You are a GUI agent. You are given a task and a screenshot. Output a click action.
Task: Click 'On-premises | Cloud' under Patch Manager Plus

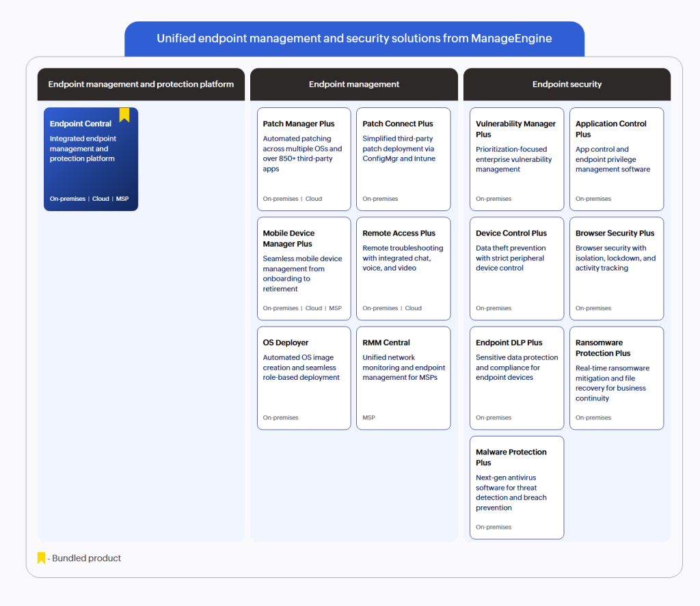click(x=293, y=199)
